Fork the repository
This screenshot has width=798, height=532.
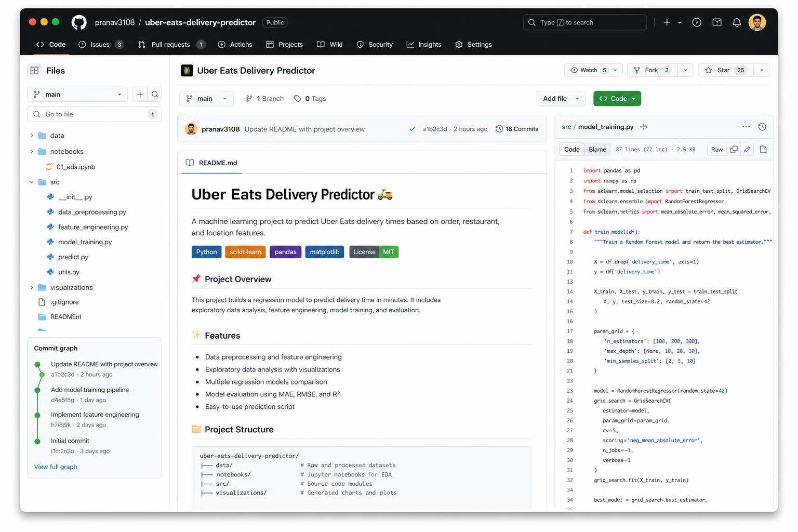pos(652,70)
